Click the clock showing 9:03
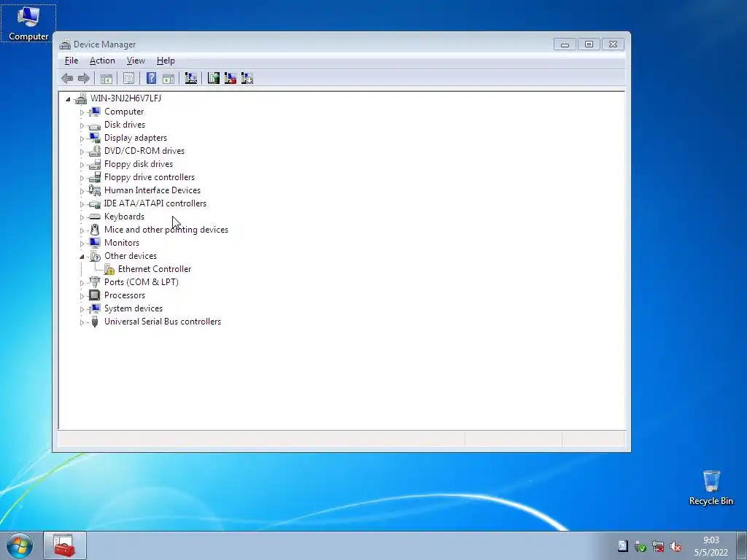This screenshot has height=560, width=747. coord(711,540)
